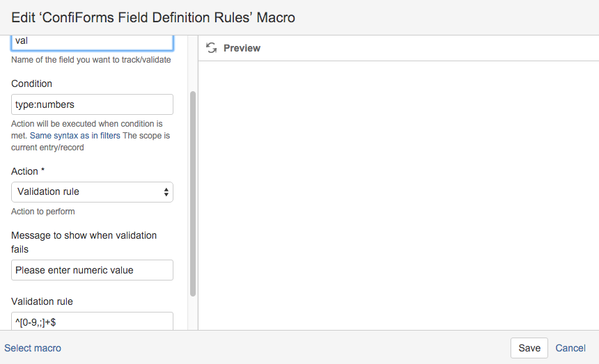Click the 'Please enter numeric value' message field
Viewport: 599px width, 364px height.
pos(92,270)
